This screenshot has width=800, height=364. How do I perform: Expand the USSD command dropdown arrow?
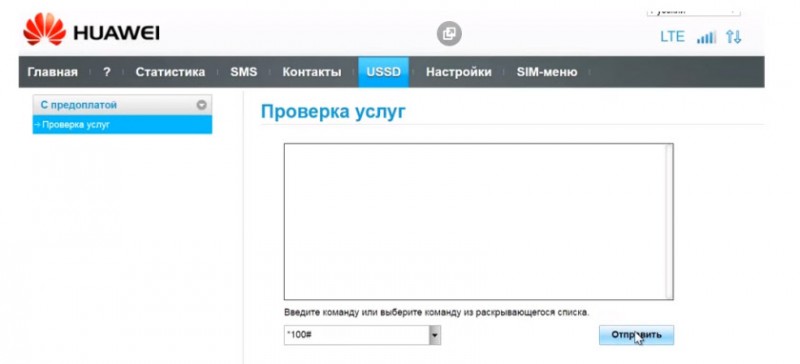(435, 335)
